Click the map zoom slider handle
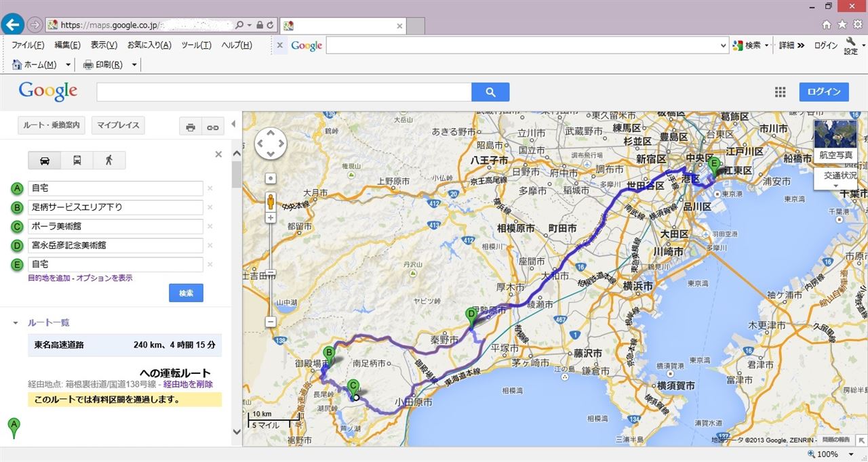Screen dimensions: 868x462 point(271,273)
